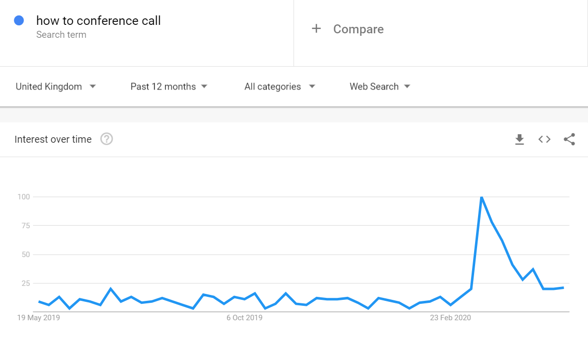Click the 23 Feb 2020 axis label
The width and height of the screenshot is (588, 364).
[450, 318]
